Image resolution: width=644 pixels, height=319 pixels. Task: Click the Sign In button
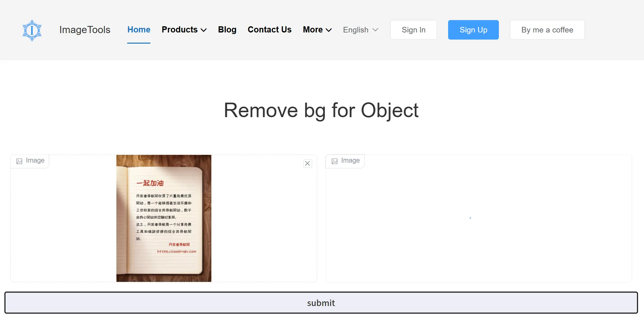413,30
